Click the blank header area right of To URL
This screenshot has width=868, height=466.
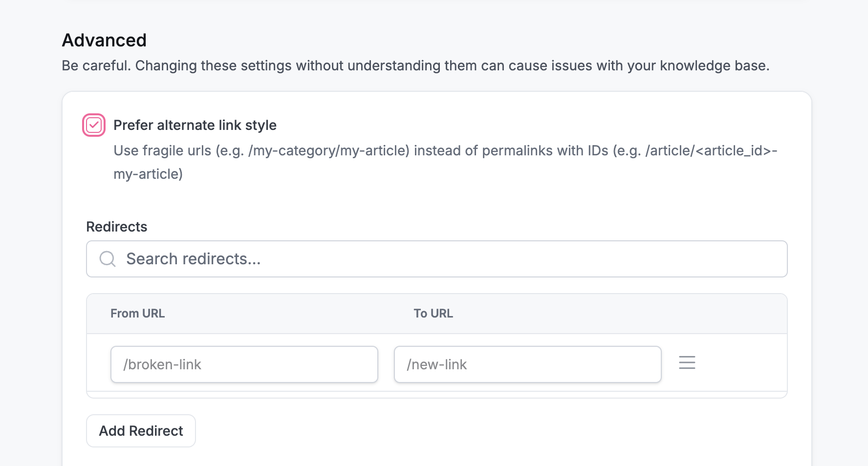(x=620, y=314)
